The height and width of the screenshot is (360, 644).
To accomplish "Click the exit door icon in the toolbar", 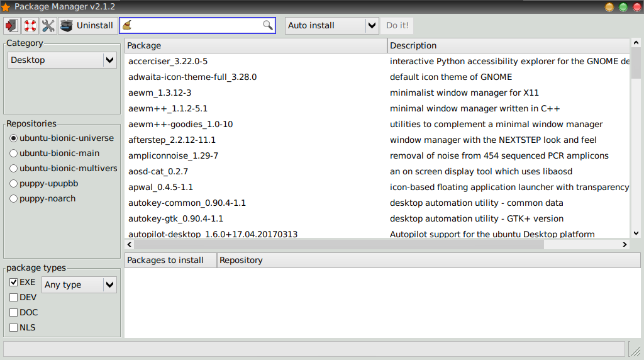I will (x=11, y=25).
